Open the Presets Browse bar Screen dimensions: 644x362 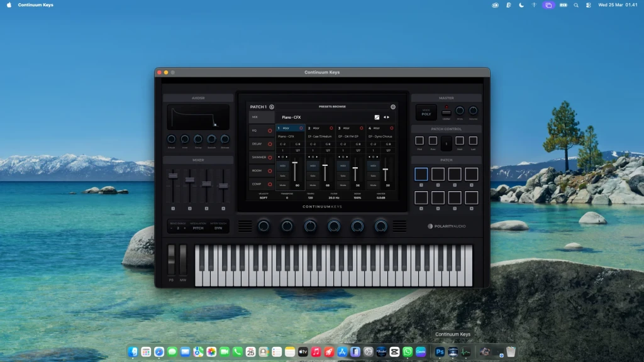click(x=332, y=107)
